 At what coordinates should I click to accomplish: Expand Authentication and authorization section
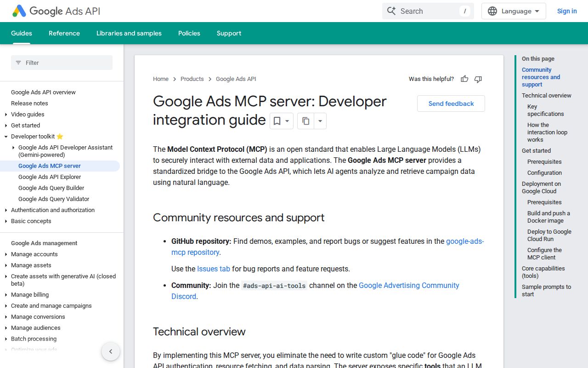pos(6,210)
